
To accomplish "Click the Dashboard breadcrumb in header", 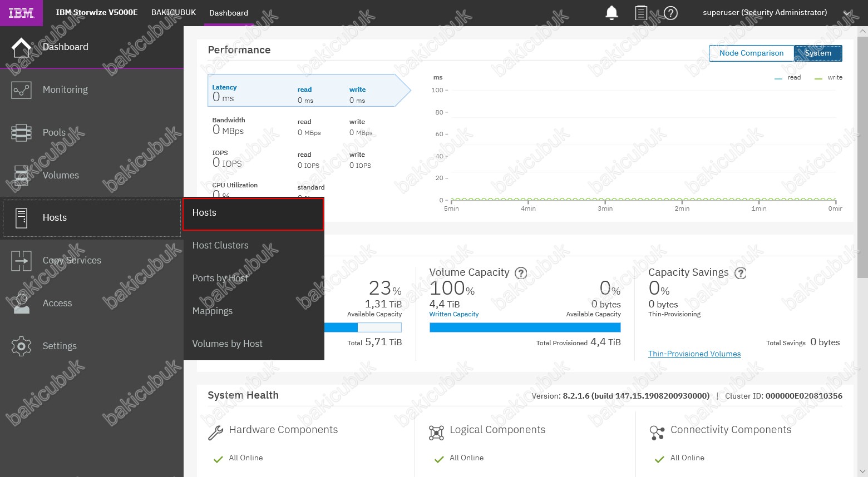I will point(229,13).
